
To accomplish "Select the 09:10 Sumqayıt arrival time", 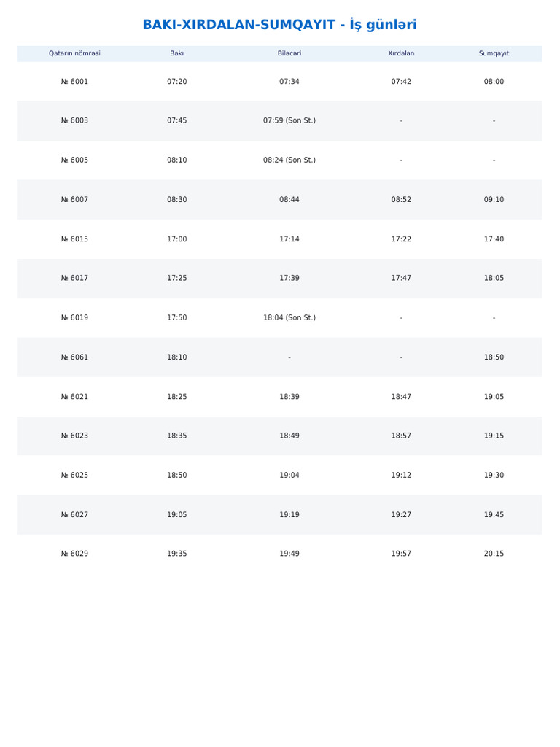I will click(494, 200).
